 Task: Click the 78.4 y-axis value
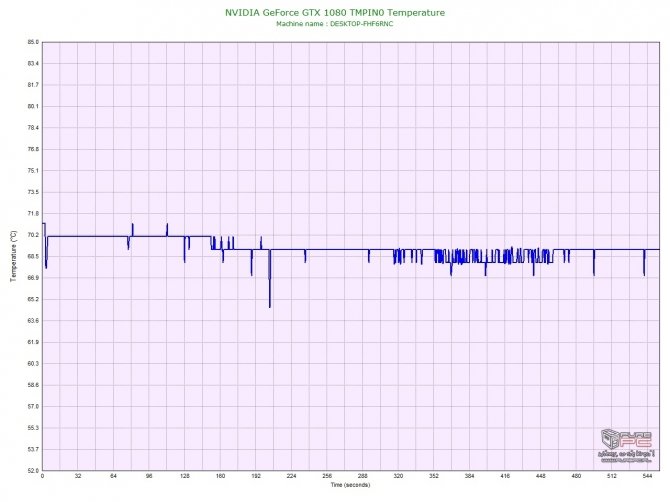pos(33,128)
